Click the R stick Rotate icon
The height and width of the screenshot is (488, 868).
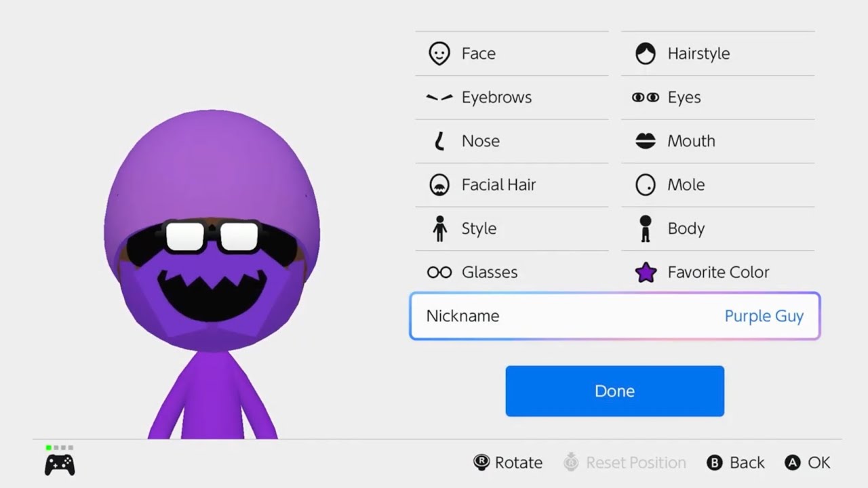[481, 463]
